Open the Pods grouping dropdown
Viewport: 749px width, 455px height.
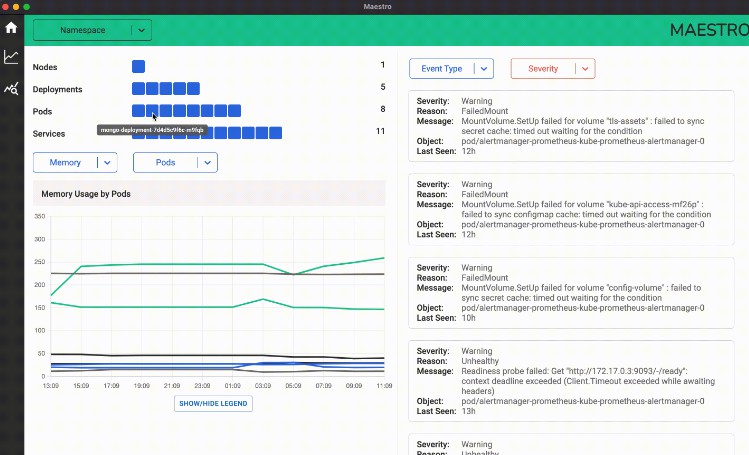point(175,162)
